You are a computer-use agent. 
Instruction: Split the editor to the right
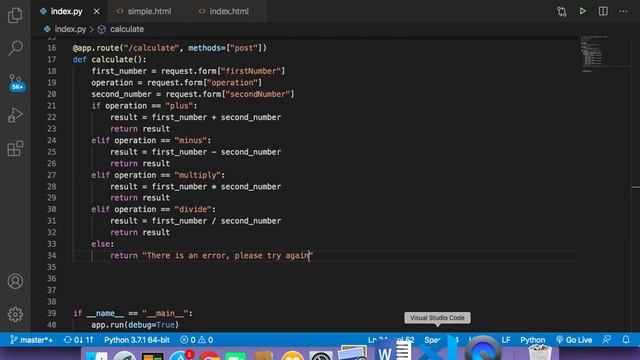click(603, 11)
